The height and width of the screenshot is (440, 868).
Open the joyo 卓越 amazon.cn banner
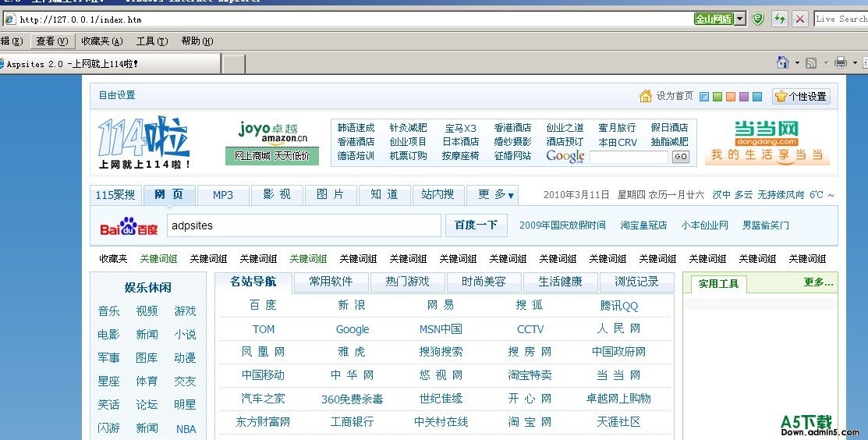272,142
